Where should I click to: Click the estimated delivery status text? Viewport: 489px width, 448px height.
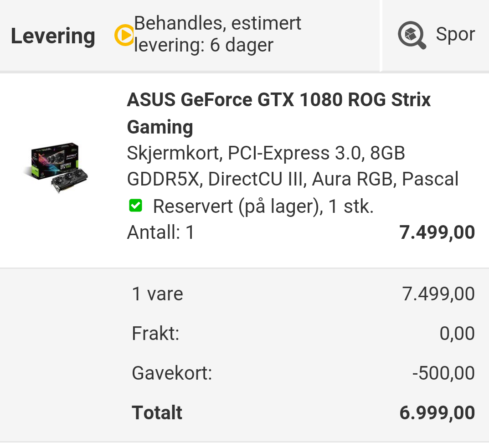pyautogui.click(x=217, y=34)
